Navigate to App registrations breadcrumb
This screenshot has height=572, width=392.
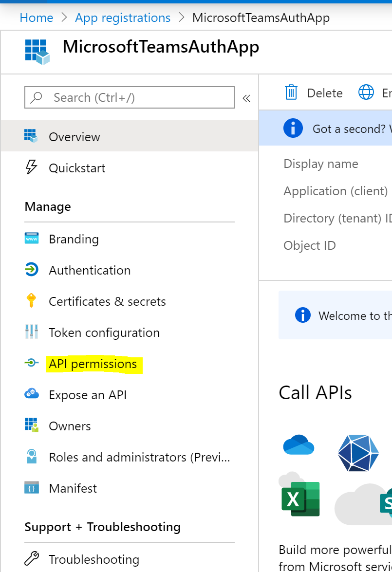click(x=123, y=18)
